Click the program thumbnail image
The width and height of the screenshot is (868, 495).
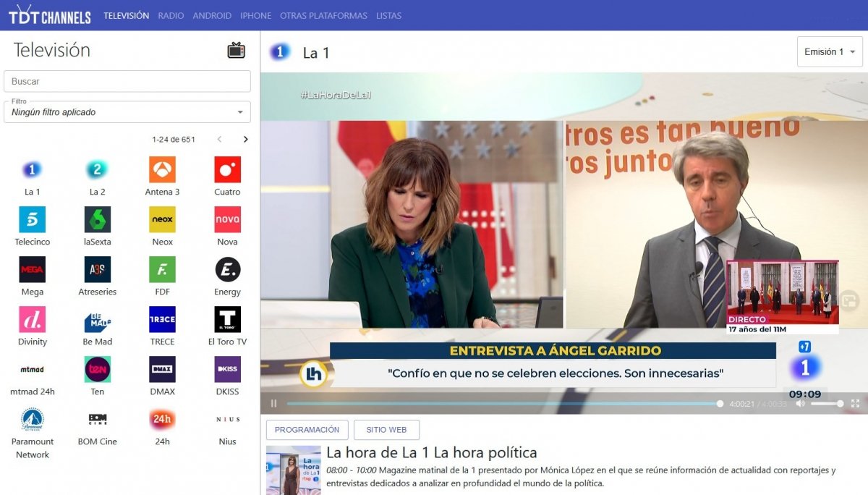coord(293,470)
